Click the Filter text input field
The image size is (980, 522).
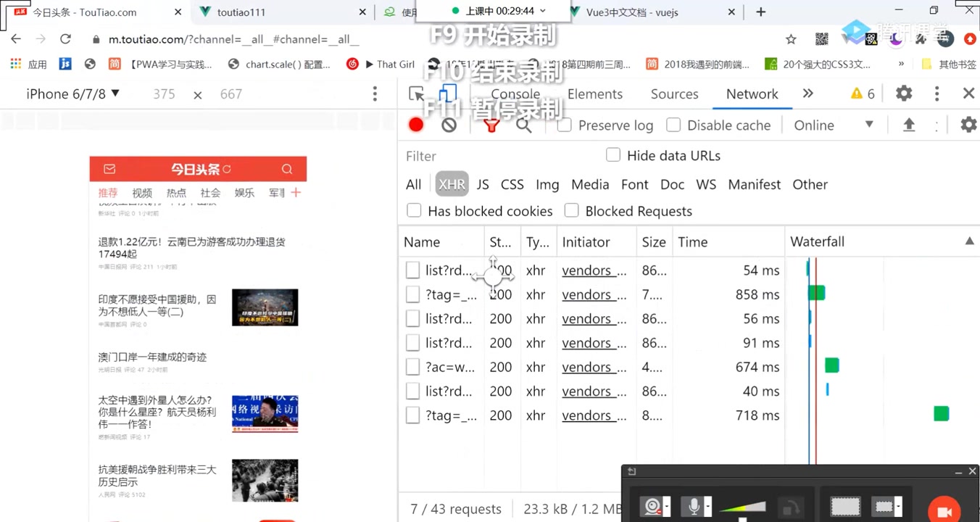[500, 156]
